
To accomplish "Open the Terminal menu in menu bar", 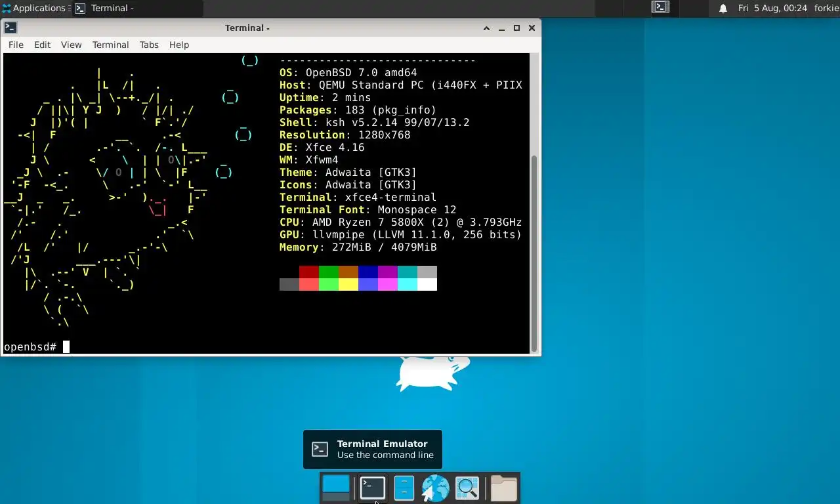I will [110, 45].
